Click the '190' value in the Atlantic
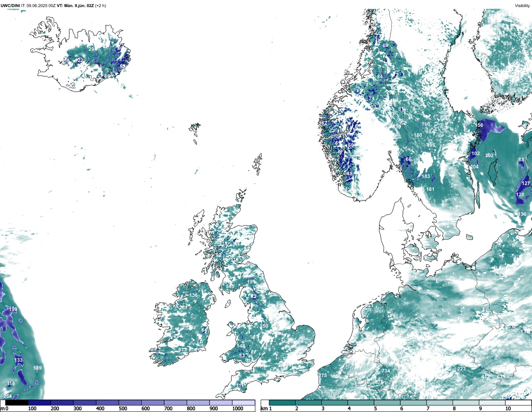532x412 pixels. point(13,309)
